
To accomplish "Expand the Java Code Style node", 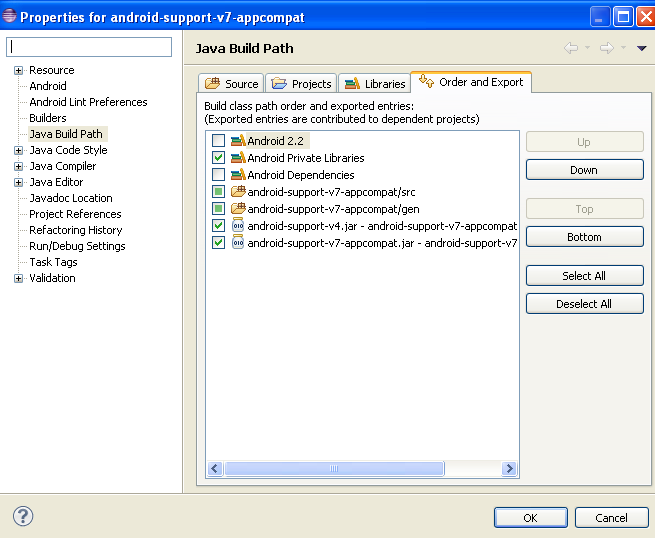I will [18, 150].
